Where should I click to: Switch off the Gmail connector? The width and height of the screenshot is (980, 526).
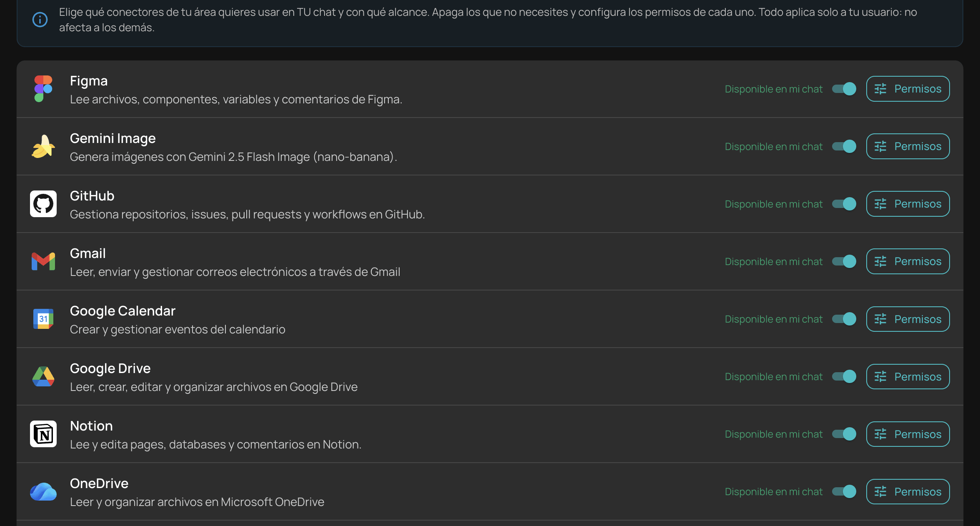click(844, 261)
